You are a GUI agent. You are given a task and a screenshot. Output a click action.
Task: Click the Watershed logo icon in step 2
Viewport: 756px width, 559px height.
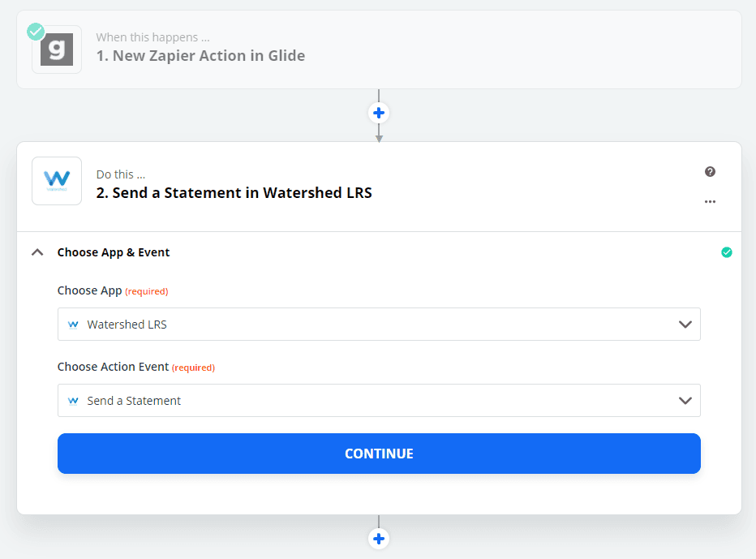pyautogui.click(x=57, y=181)
